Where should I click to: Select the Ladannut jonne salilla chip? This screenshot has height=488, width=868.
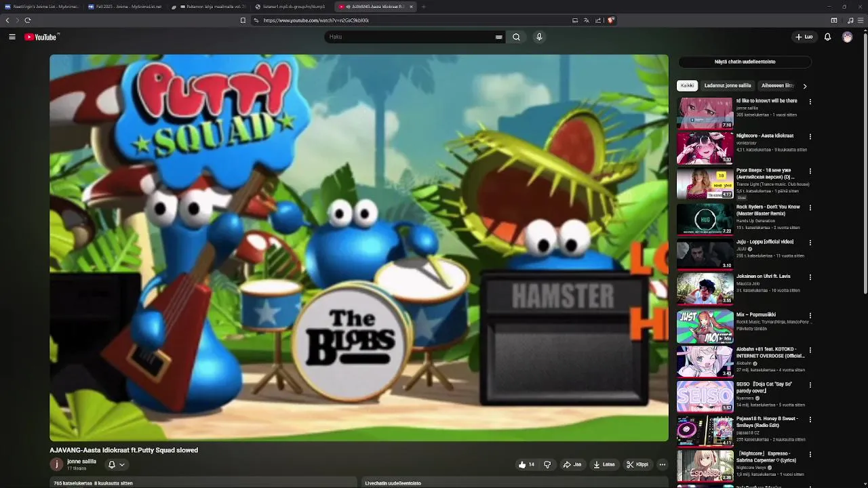point(728,86)
